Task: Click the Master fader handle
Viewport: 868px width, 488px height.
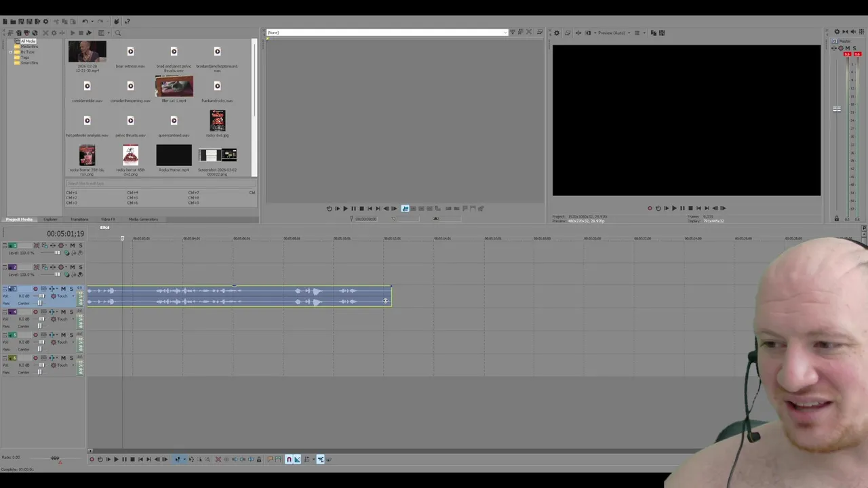Action: 837,109
